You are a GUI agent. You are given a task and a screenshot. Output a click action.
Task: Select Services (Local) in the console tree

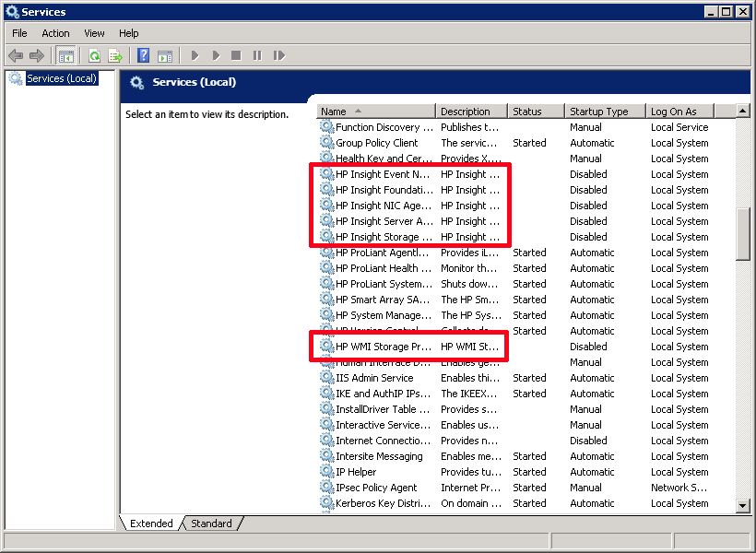[62, 78]
